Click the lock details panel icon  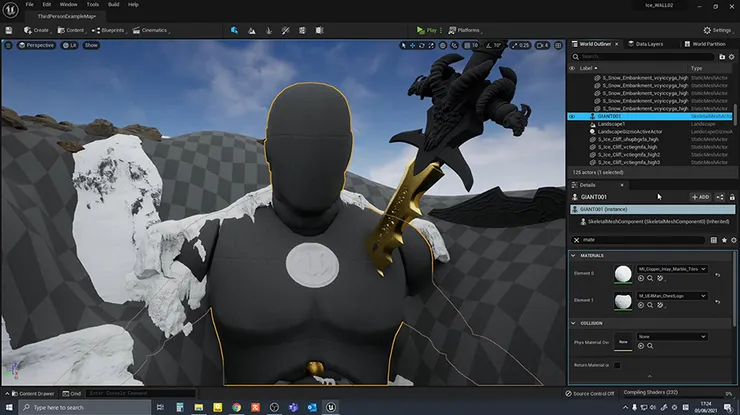(x=732, y=197)
